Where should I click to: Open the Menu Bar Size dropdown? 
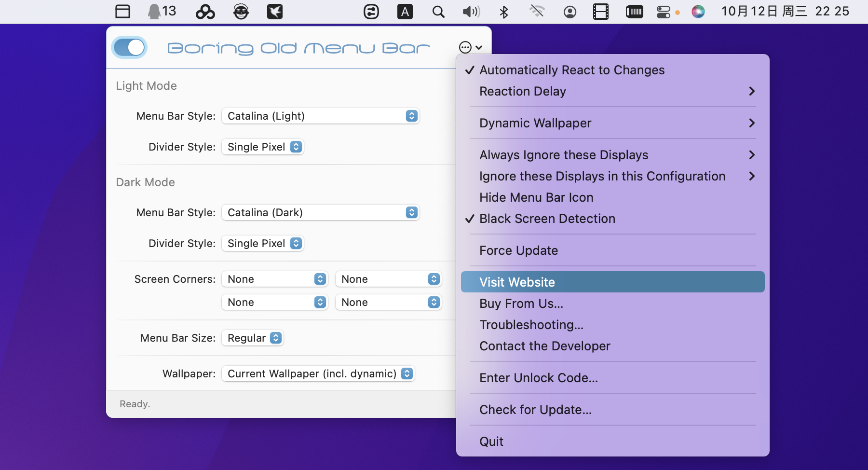252,338
